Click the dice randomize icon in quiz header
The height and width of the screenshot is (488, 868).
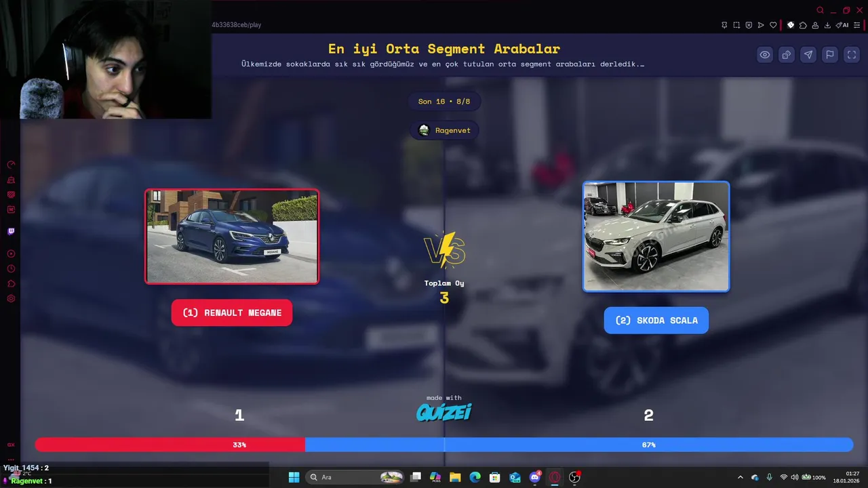[787, 55]
